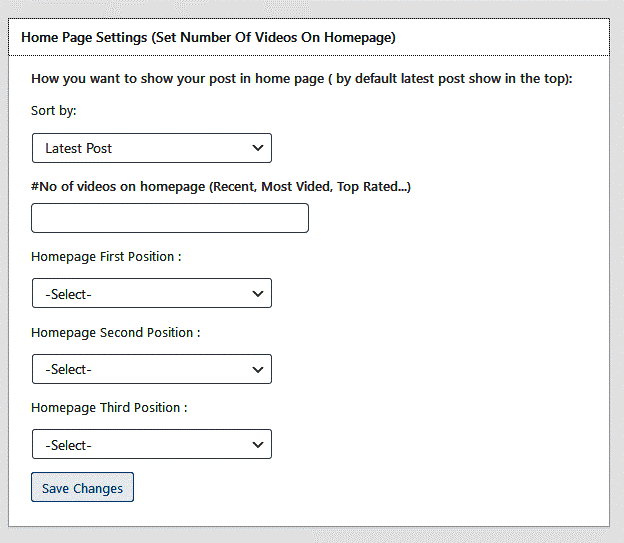
Task: Open the Sort by dropdown
Action: (x=152, y=148)
